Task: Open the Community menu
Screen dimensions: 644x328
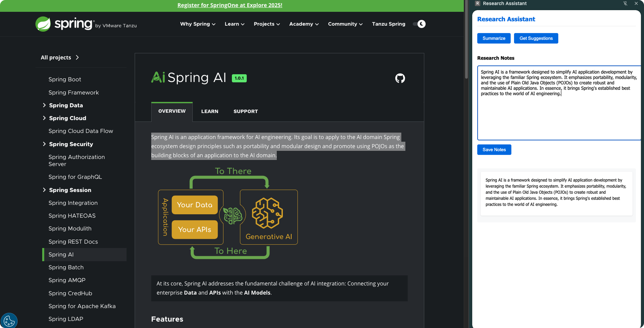Action: (x=345, y=24)
